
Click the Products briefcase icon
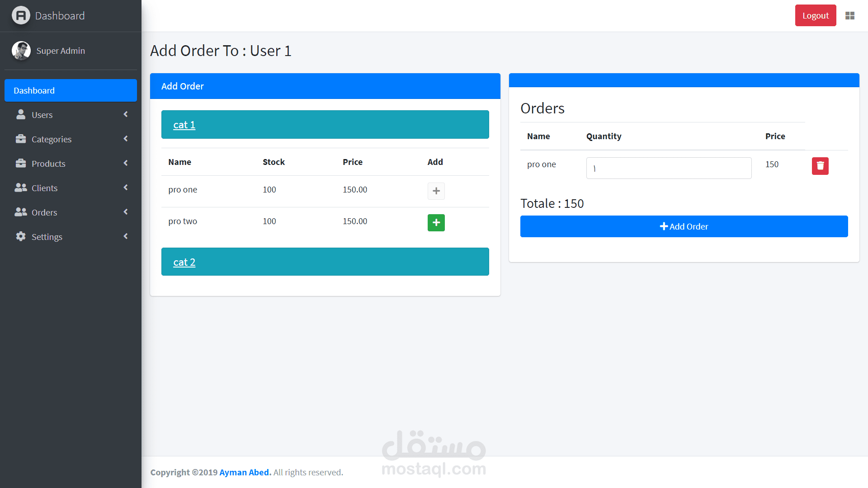pos(21,163)
